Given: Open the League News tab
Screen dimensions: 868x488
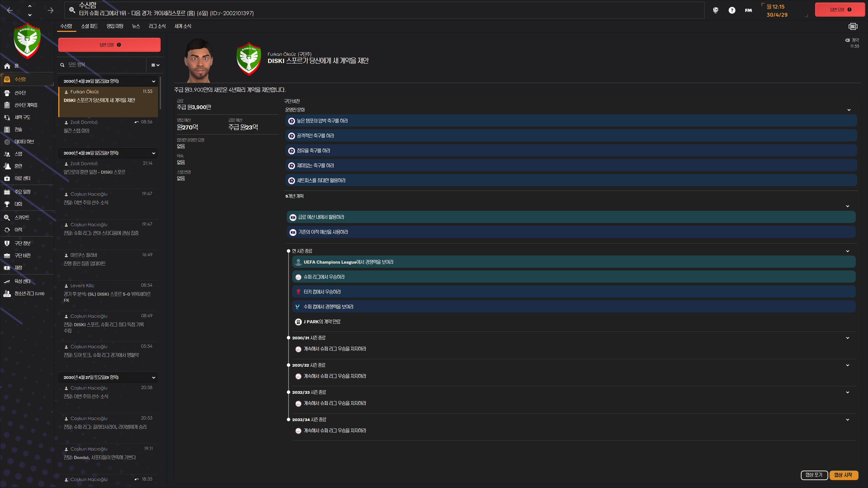Looking at the screenshot, I should [x=157, y=26].
